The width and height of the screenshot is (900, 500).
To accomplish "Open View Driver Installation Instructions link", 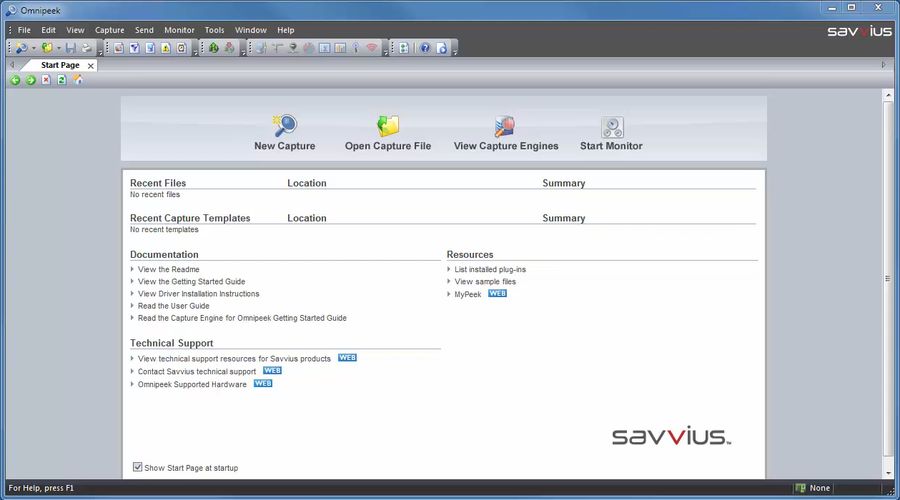I will 199,293.
